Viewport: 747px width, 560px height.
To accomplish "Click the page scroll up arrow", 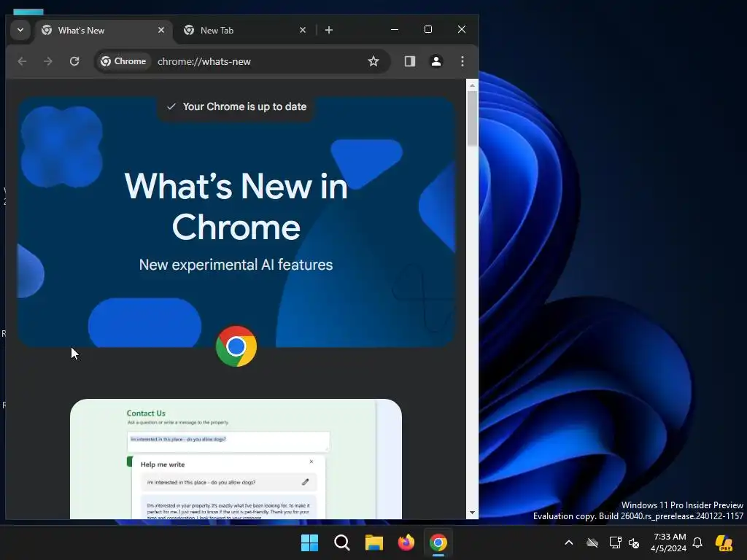I will coord(472,86).
